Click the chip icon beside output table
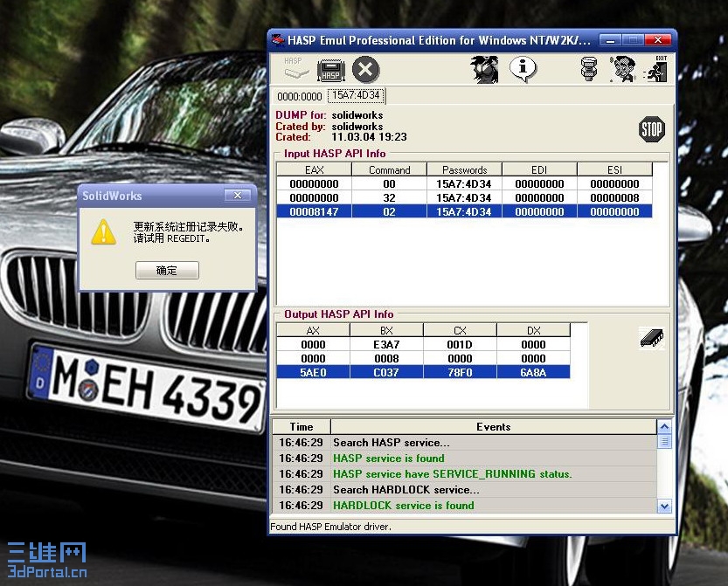This screenshot has width=728, height=586. pos(652,338)
